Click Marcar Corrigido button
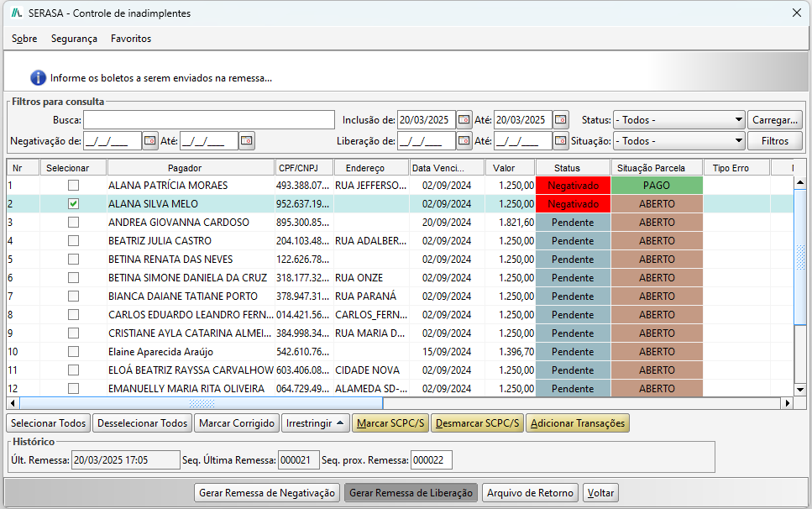Viewport: 812px width, 509px height. coord(237,423)
